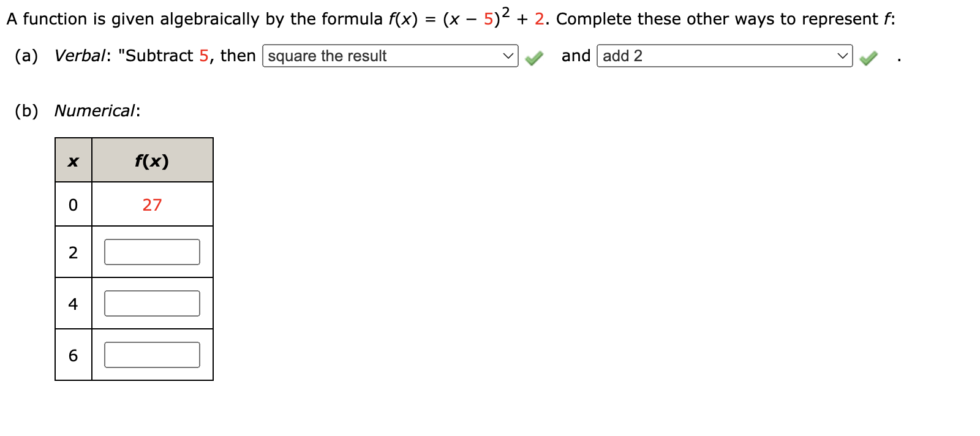Viewport: 980px width, 436px height.
Task: Open the add 2 dropdown
Action: (725, 56)
